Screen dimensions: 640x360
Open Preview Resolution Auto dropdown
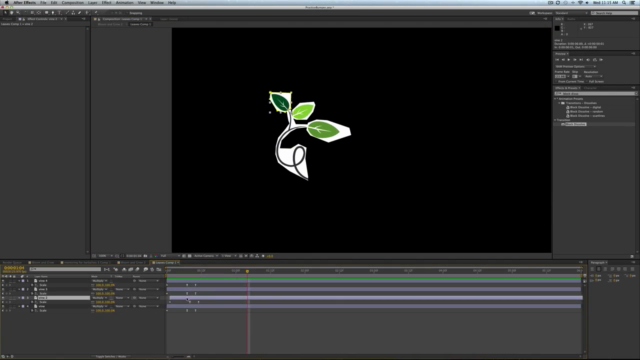pos(594,76)
